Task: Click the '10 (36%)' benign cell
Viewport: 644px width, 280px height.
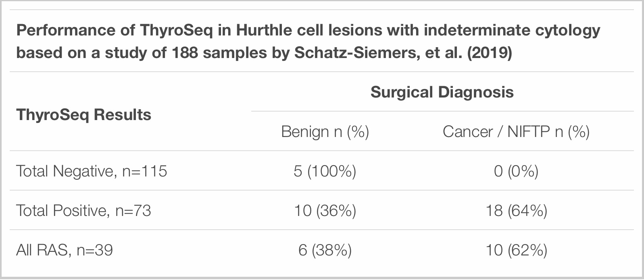Action: tap(325, 211)
